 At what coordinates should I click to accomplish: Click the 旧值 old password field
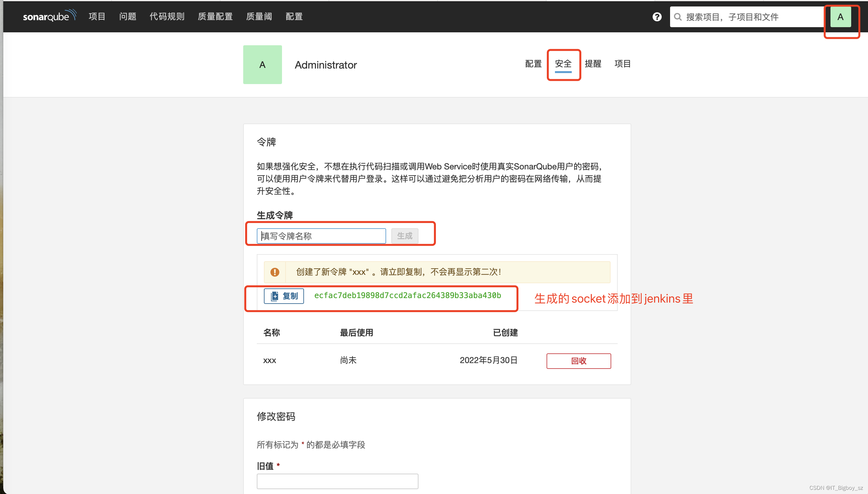[337, 481]
